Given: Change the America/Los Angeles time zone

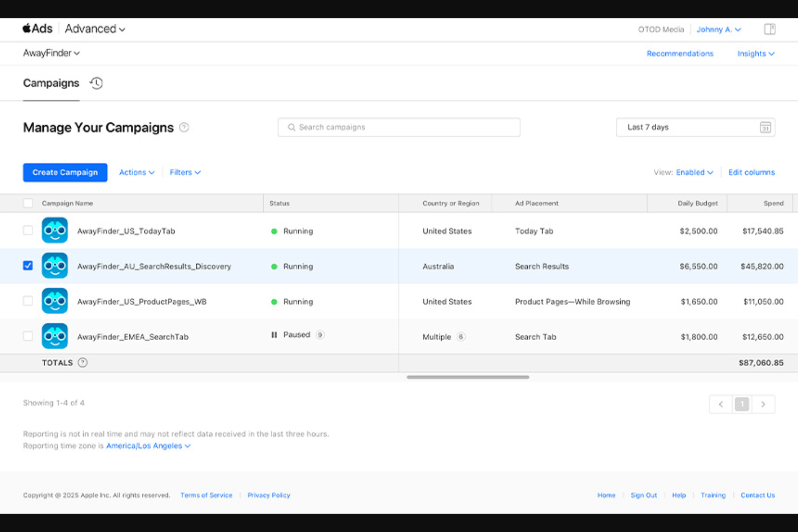Looking at the screenshot, I should click(x=148, y=446).
